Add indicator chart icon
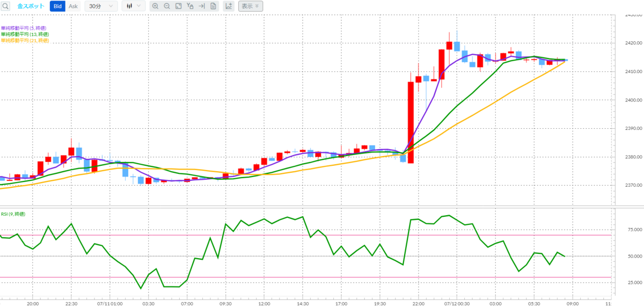The image size is (644, 308). tap(229, 6)
